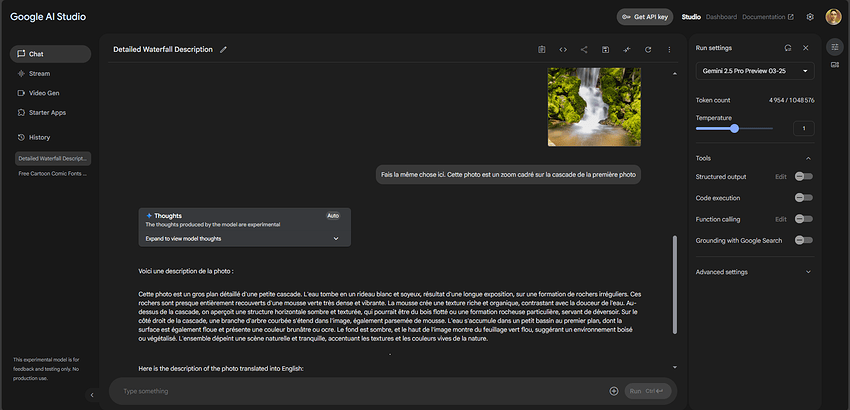This screenshot has width=850, height=410.
Task: Click the Get API key button
Action: pos(644,17)
